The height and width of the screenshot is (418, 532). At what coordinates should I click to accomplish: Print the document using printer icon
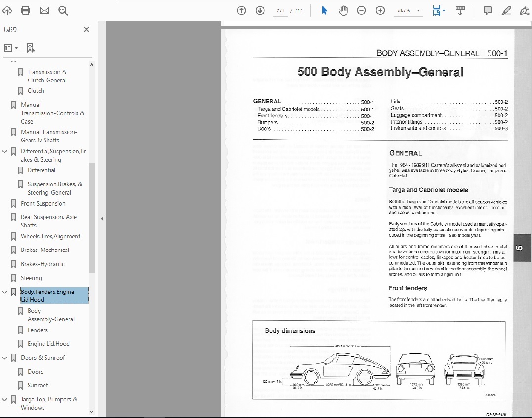tap(25, 11)
